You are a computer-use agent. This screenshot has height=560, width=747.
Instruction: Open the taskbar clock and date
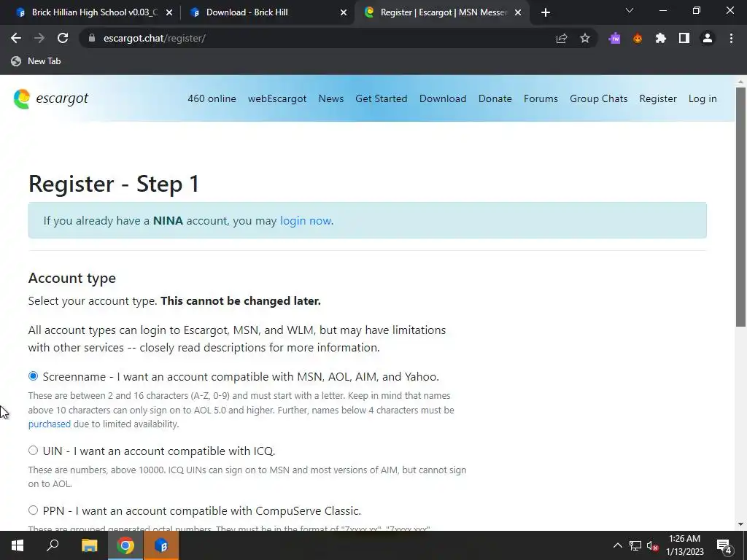pos(684,545)
